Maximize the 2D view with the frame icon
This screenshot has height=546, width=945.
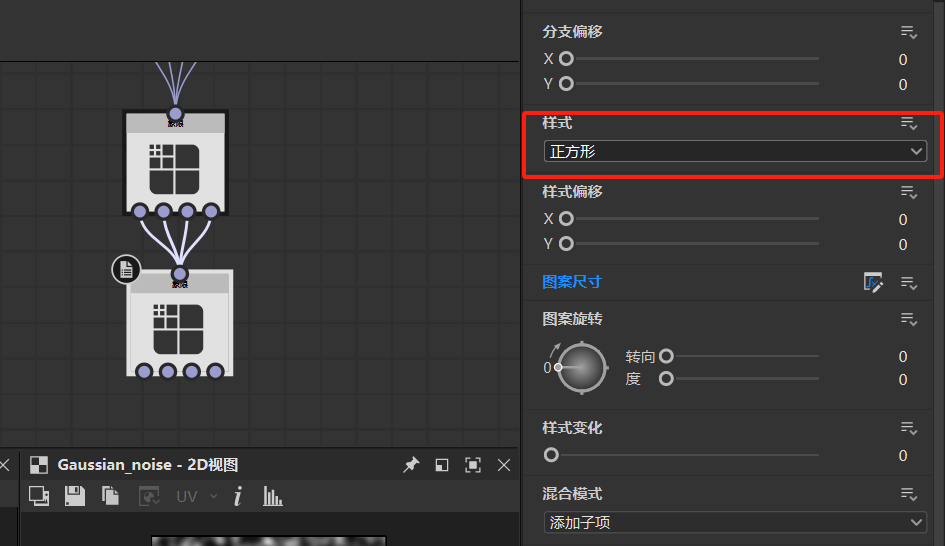(x=473, y=465)
